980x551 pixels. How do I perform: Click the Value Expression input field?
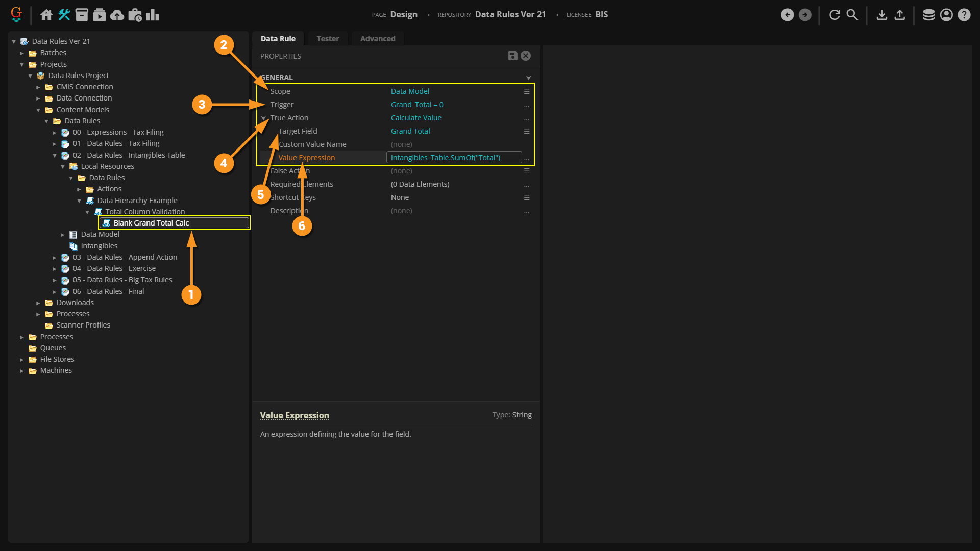coord(453,158)
